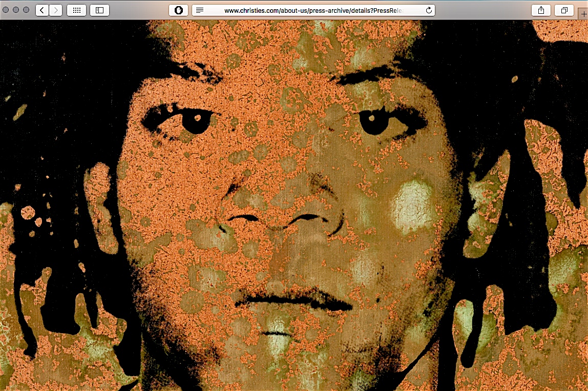Screen dimensions: 588x391
Task: Go forward with the forward arrow
Action: [x=56, y=10]
